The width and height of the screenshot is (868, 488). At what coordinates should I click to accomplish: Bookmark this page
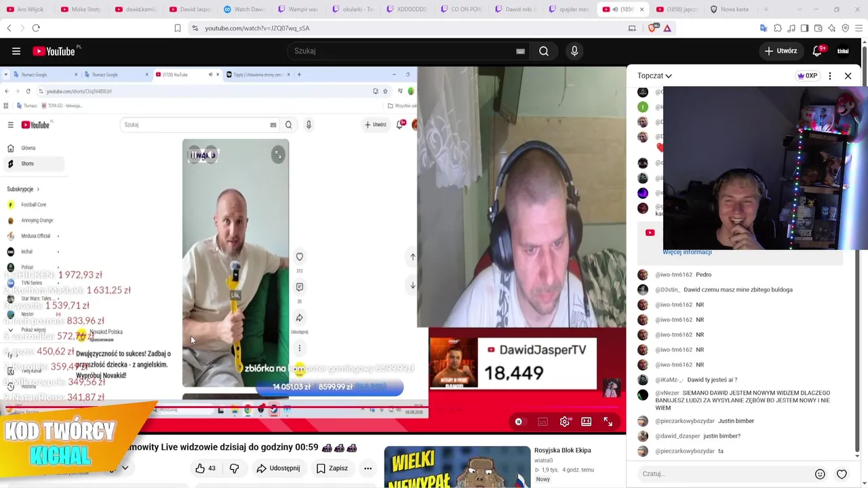(x=178, y=28)
